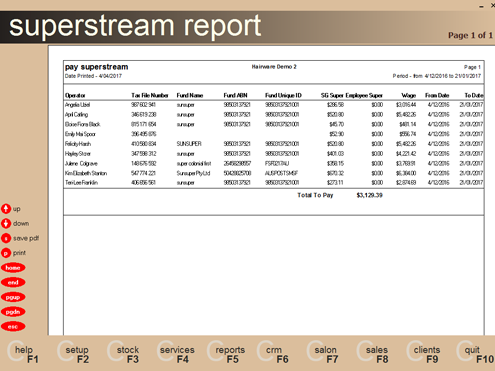Exit report using the esc button

point(13,327)
